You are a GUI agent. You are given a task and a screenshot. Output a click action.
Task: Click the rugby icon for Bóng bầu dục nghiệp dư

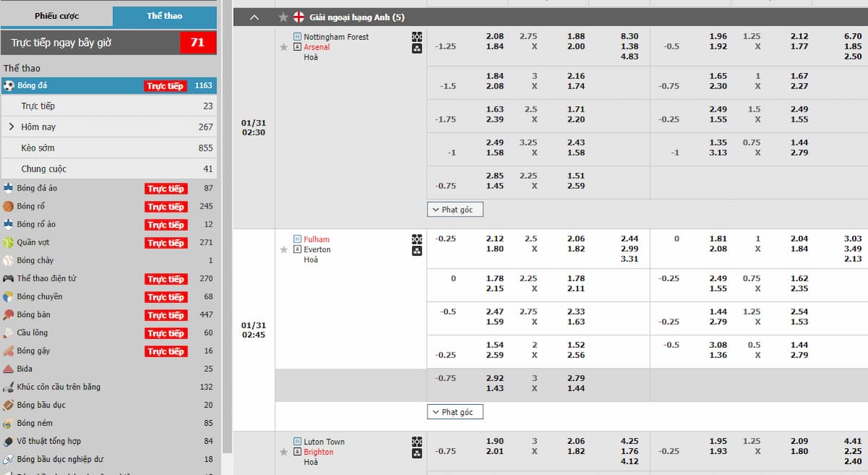click(x=9, y=460)
